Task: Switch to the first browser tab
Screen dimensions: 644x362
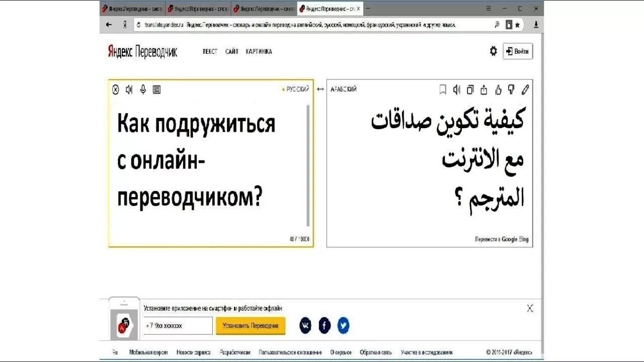Action: tap(132, 9)
